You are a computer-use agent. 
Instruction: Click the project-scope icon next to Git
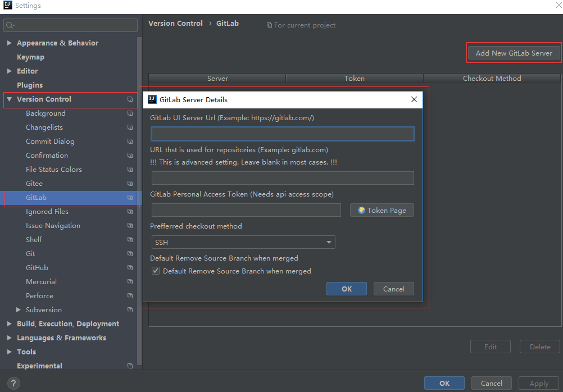(130, 254)
